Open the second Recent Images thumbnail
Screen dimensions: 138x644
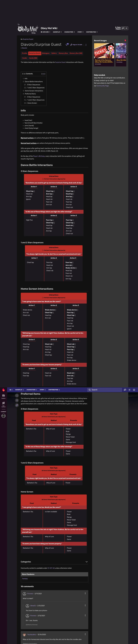click(121, 51)
